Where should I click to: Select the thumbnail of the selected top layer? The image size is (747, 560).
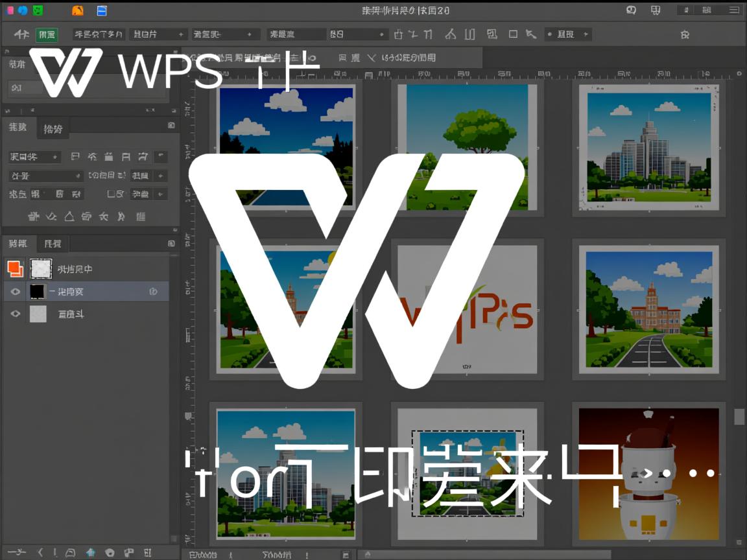click(x=41, y=268)
